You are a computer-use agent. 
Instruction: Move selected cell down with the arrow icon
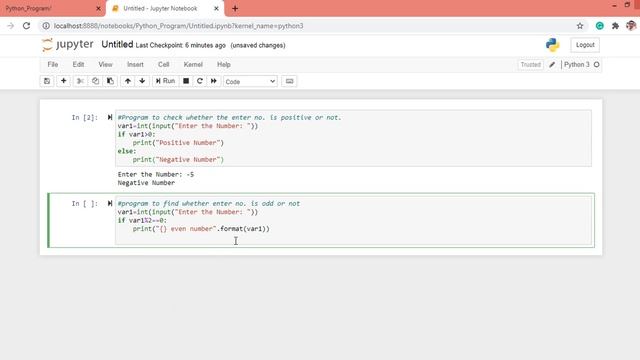142,81
